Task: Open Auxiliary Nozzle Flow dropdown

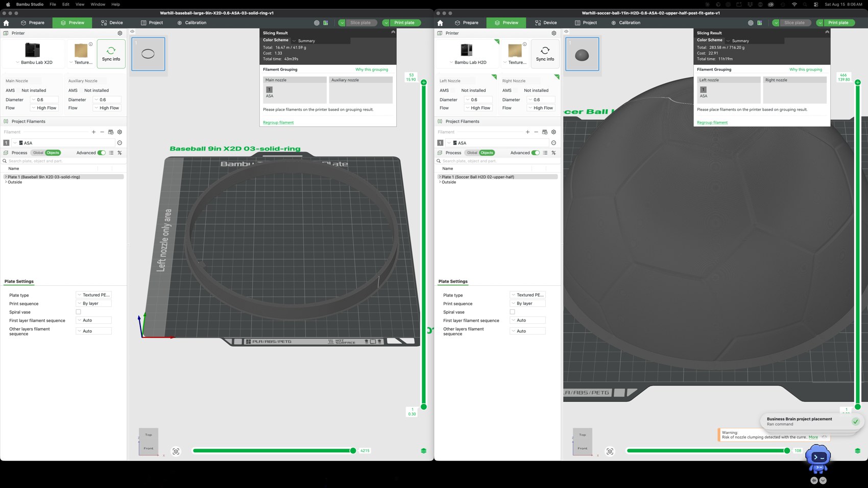Action: coord(107,108)
